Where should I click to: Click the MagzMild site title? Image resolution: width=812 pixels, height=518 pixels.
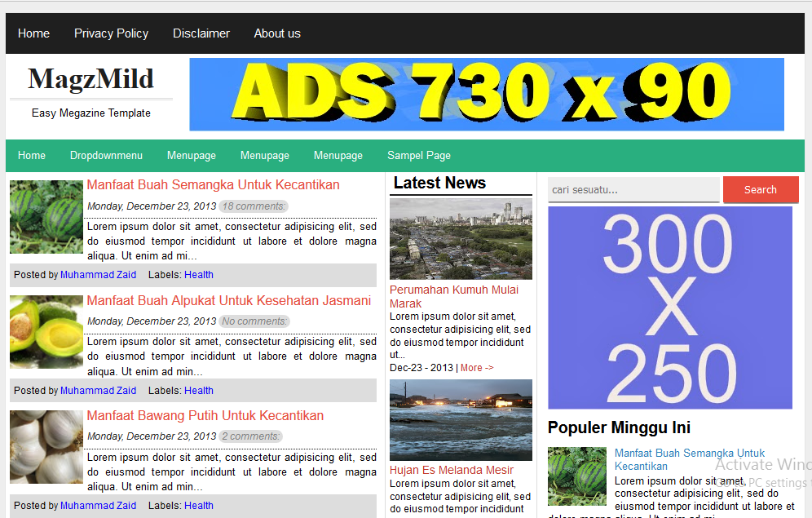tap(91, 79)
